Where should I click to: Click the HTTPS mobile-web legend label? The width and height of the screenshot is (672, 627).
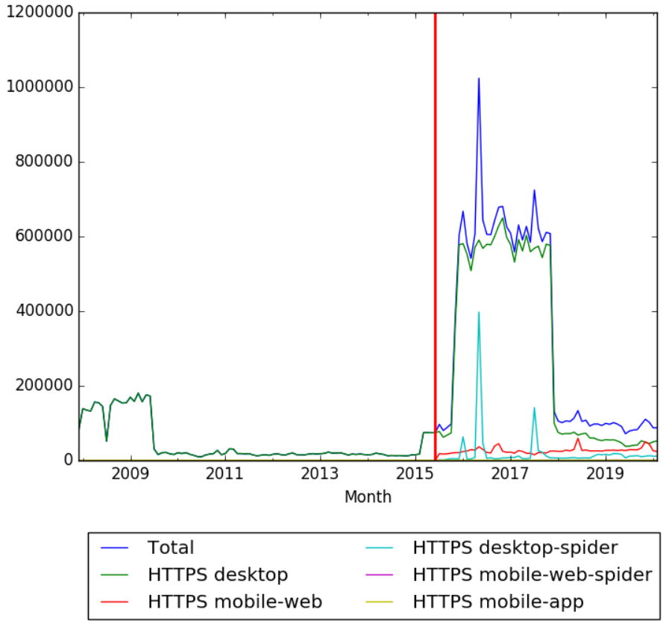[235, 602]
